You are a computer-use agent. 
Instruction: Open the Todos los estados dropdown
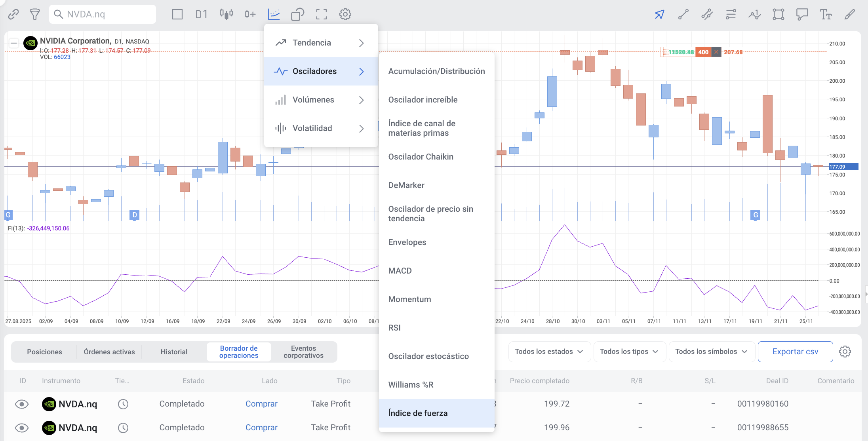coord(549,352)
